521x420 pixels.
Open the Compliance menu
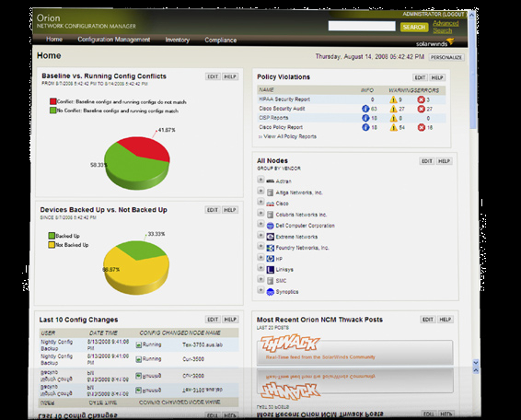pos(220,40)
